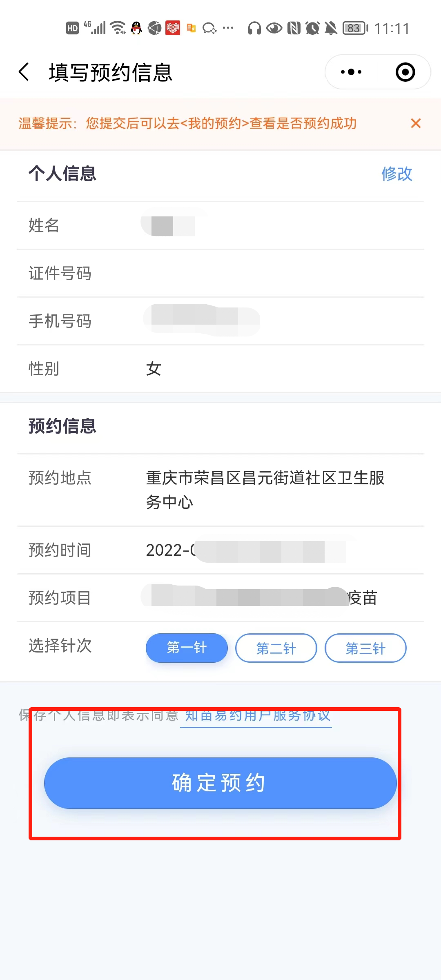Select 第三针 dose option

point(365,648)
